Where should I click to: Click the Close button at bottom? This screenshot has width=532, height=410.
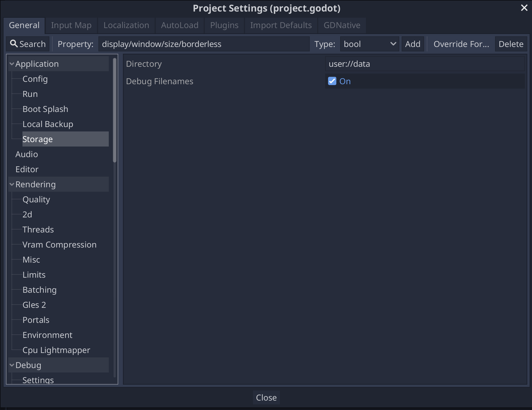click(266, 398)
